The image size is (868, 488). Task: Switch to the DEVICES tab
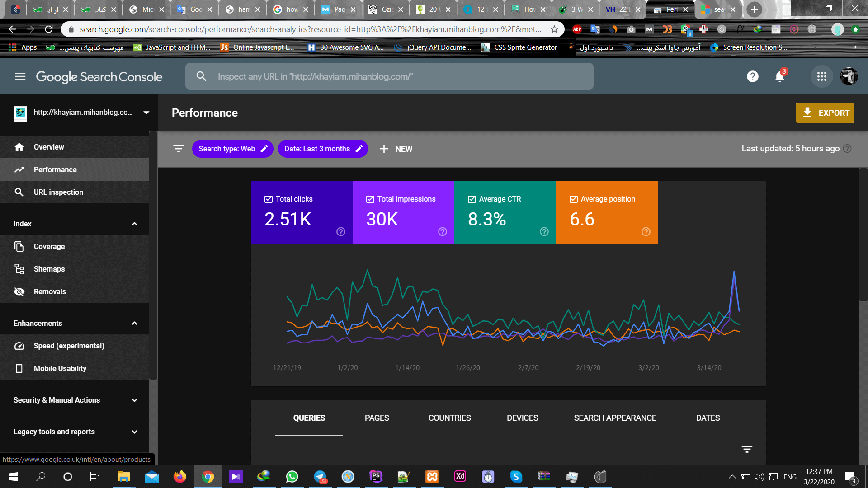522,418
